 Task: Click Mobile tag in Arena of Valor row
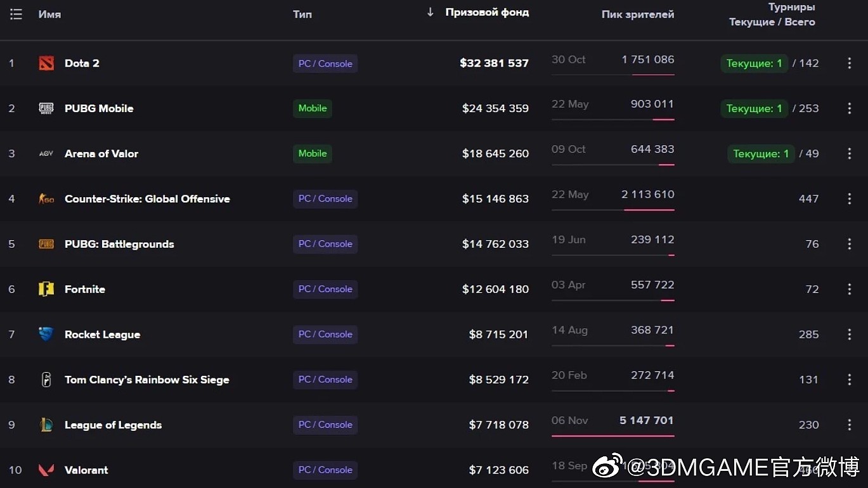pos(313,153)
